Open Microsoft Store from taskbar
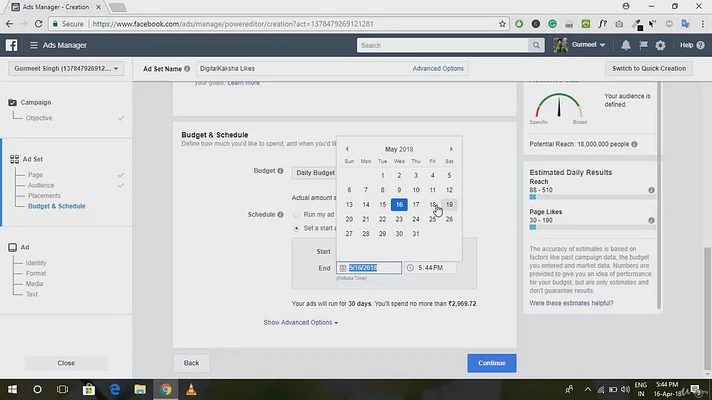Screen dimensions: 712x400 pos(89,390)
